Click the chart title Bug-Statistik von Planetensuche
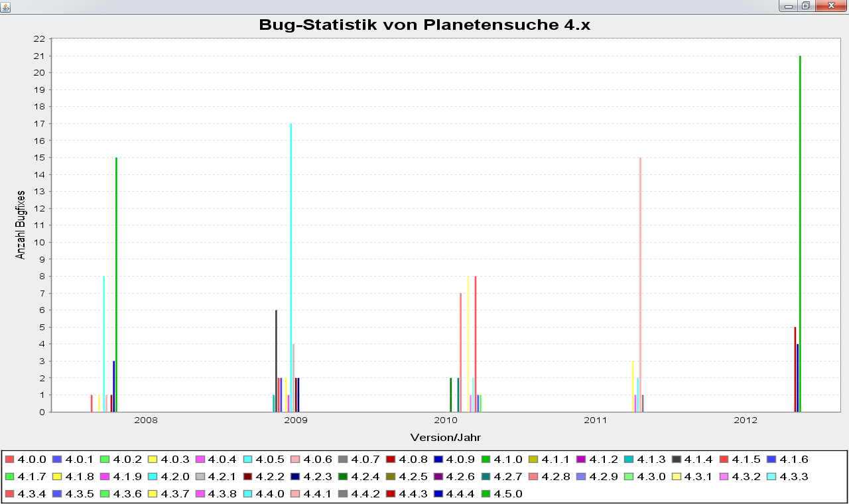This screenshot has width=849, height=504. click(424, 25)
